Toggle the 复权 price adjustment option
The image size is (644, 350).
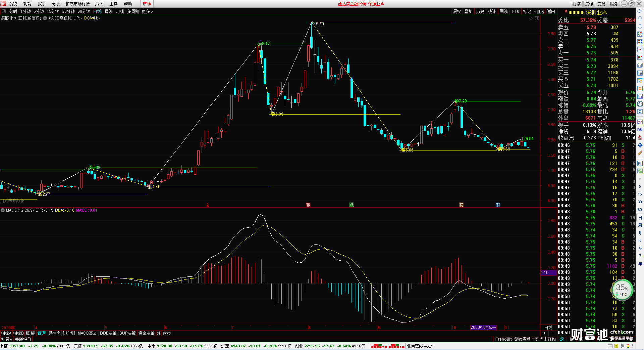click(457, 11)
